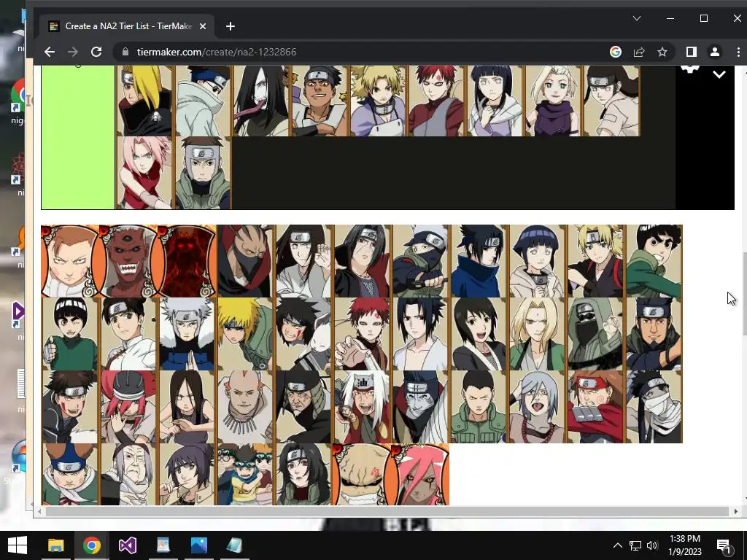747x560 pixels.
Task: Select Shikamaru in green flak jacket
Action: [479, 407]
